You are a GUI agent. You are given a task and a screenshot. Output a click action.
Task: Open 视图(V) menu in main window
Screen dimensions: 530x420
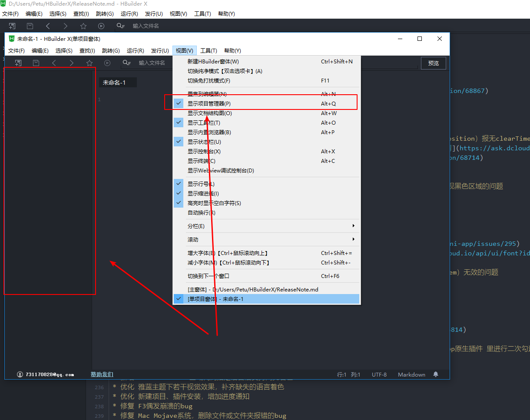179,14
